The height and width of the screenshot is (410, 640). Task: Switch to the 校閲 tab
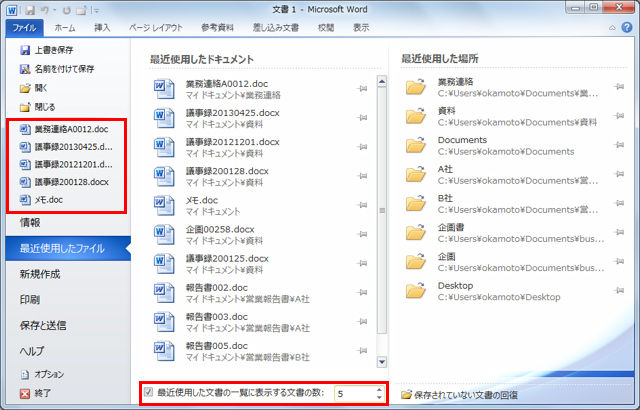(326, 28)
